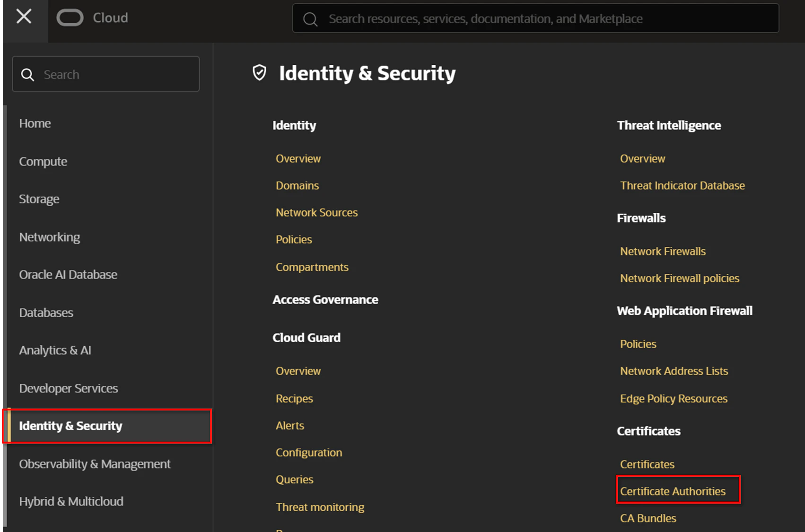Screen dimensions: 805x532
Task: Open the Threat Intelligence Overview link
Action: (x=643, y=158)
